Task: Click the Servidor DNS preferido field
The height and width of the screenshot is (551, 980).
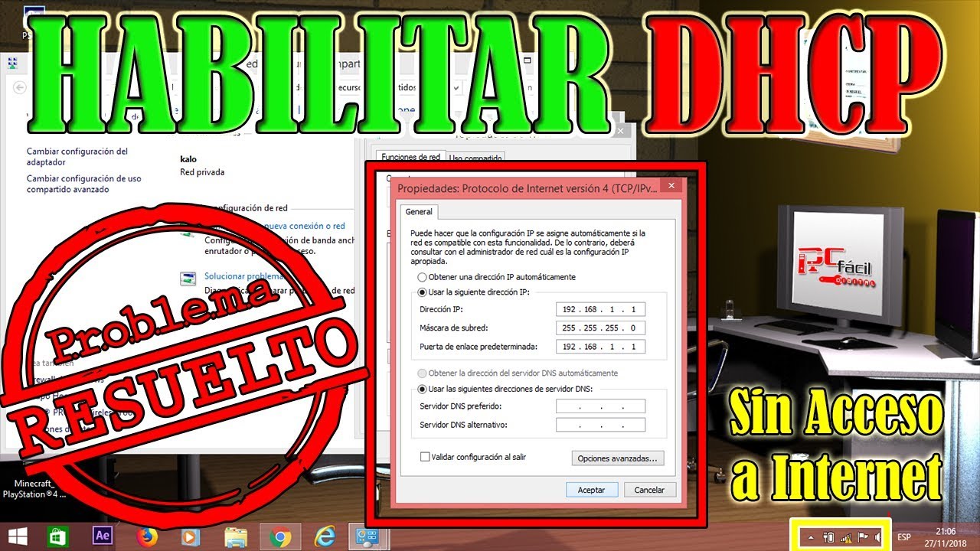Action: pyautogui.click(x=601, y=406)
